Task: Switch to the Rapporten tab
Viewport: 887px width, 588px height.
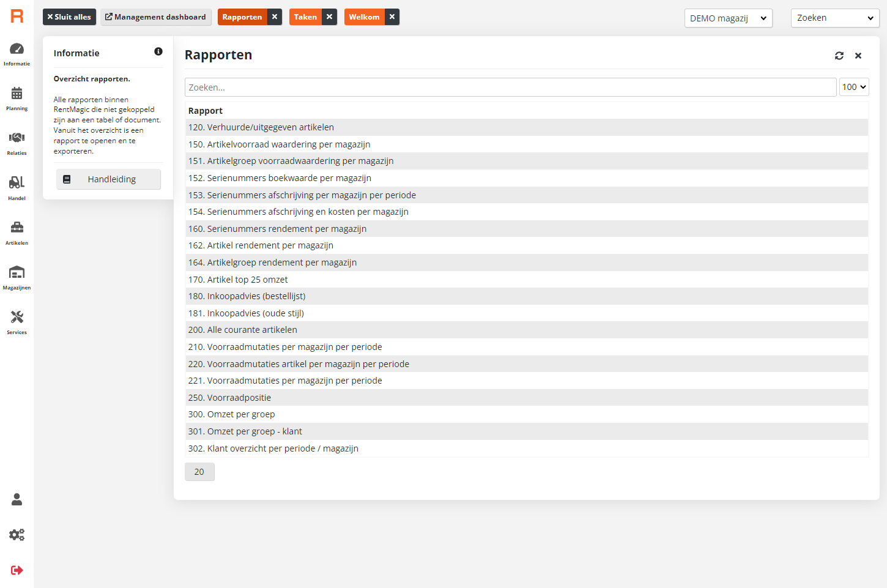Action: click(242, 17)
